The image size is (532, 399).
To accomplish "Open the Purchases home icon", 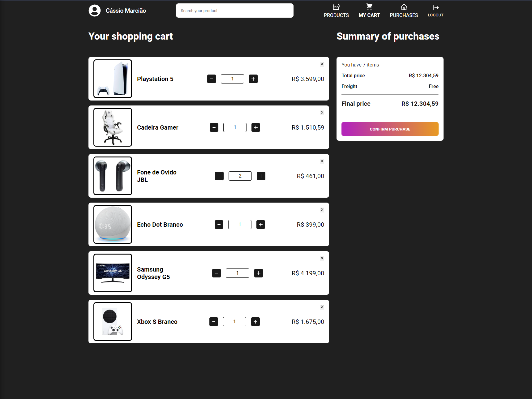I will click(404, 6).
